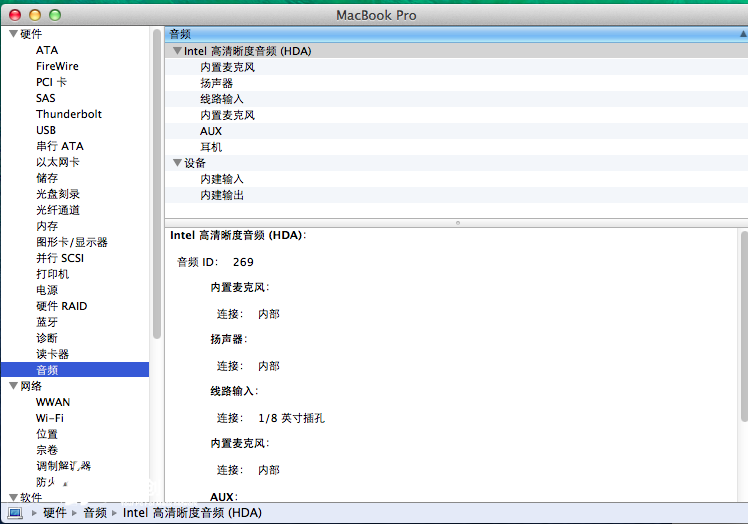Click the 1/8 英寸插孔 connection value
This screenshot has width=748, height=524.
click(x=291, y=418)
